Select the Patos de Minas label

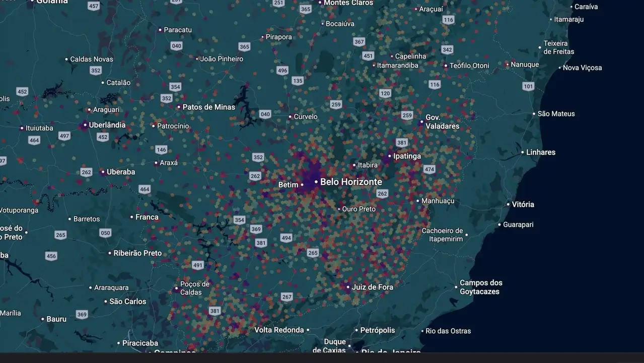(x=208, y=107)
